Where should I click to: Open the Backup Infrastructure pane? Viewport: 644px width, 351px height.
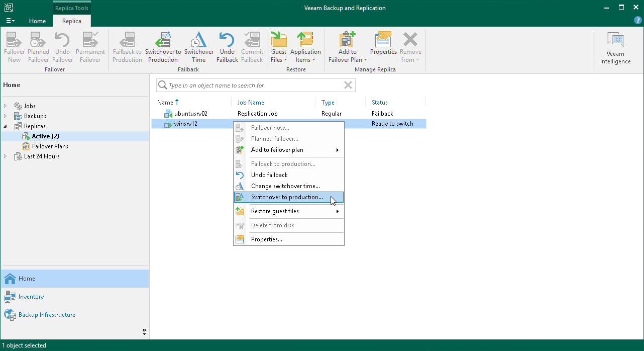(x=74, y=315)
